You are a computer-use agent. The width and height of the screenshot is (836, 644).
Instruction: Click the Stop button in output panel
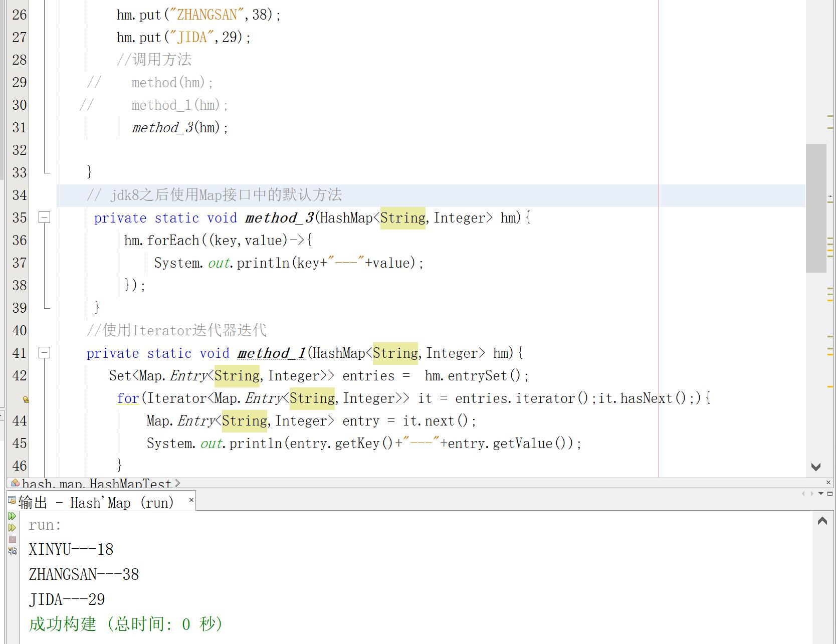pyautogui.click(x=13, y=539)
